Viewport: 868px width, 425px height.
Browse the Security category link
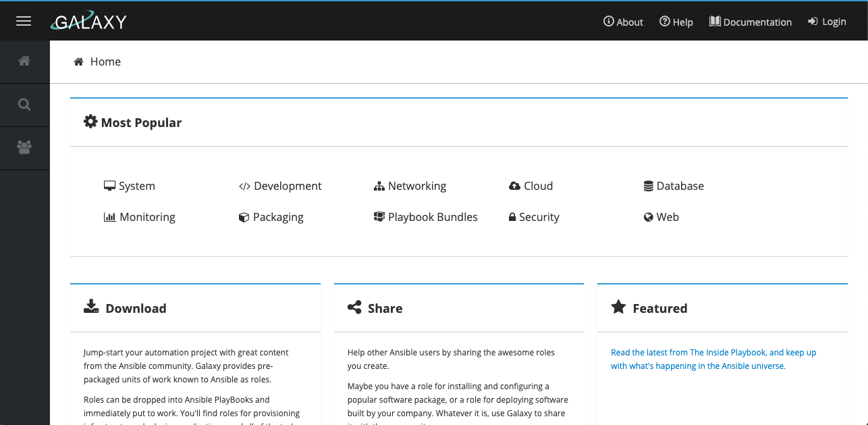point(535,217)
